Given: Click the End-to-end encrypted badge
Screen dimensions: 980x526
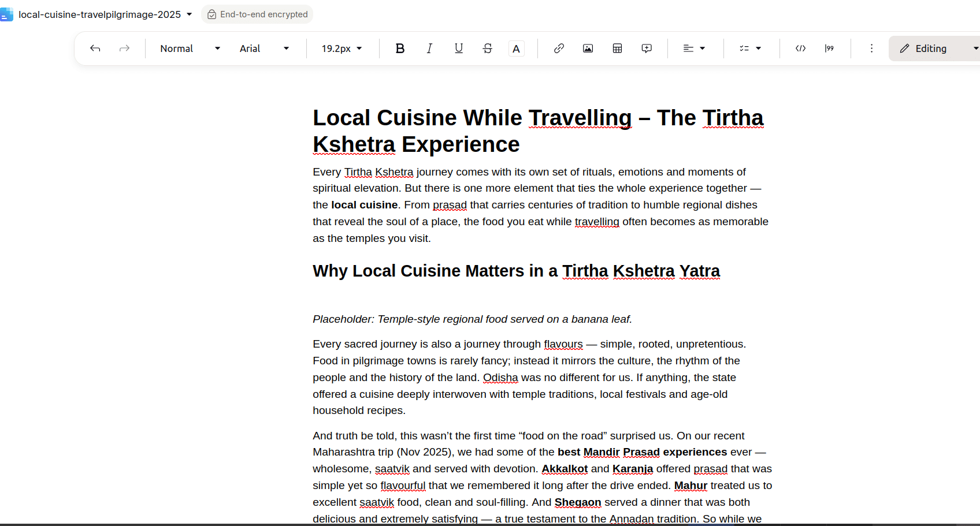Looking at the screenshot, I should tap(257, 14).
